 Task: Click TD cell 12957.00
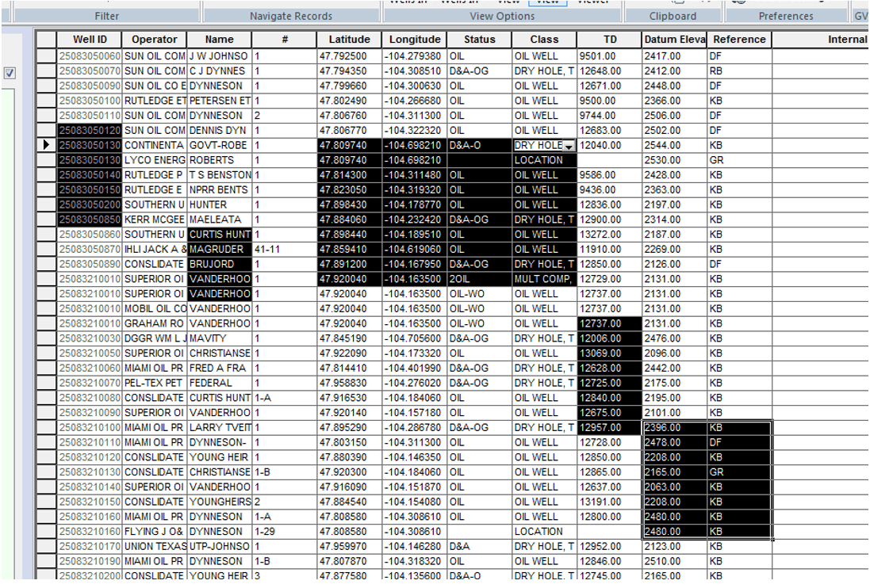point(609,428)
